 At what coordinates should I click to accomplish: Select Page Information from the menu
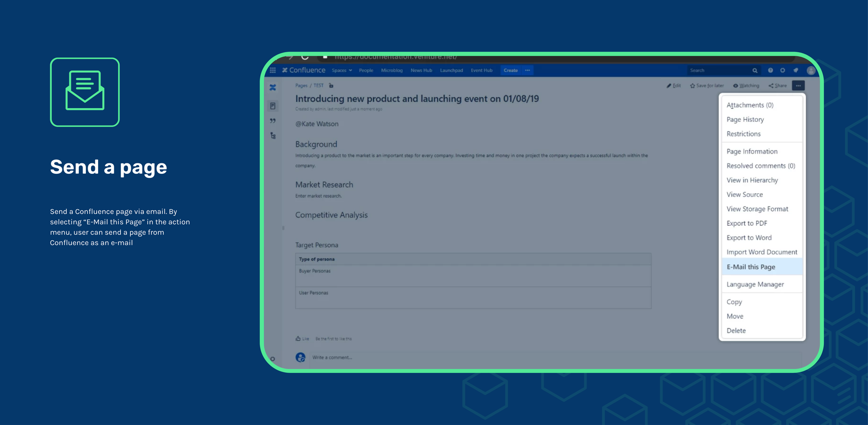(762, 151)
